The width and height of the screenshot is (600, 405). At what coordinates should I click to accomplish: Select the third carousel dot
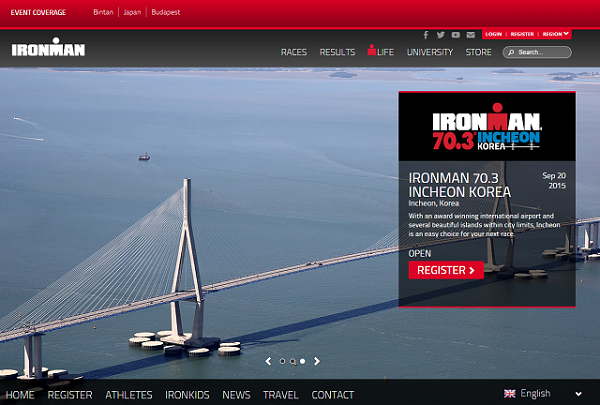[303, 361]
